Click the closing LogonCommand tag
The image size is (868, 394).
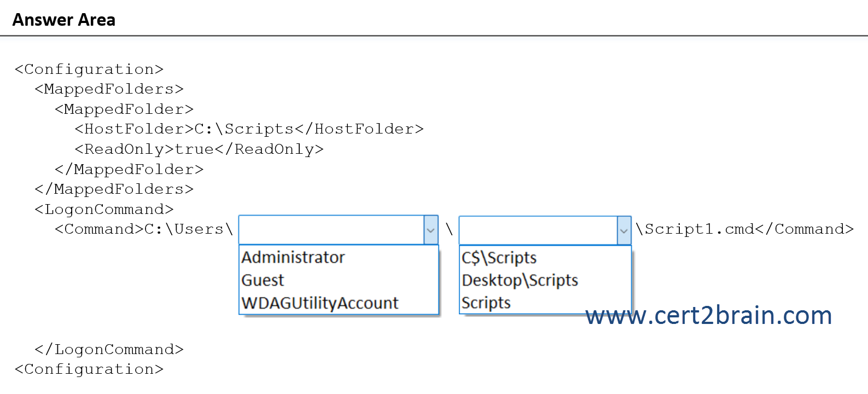[x=109, y=350]
